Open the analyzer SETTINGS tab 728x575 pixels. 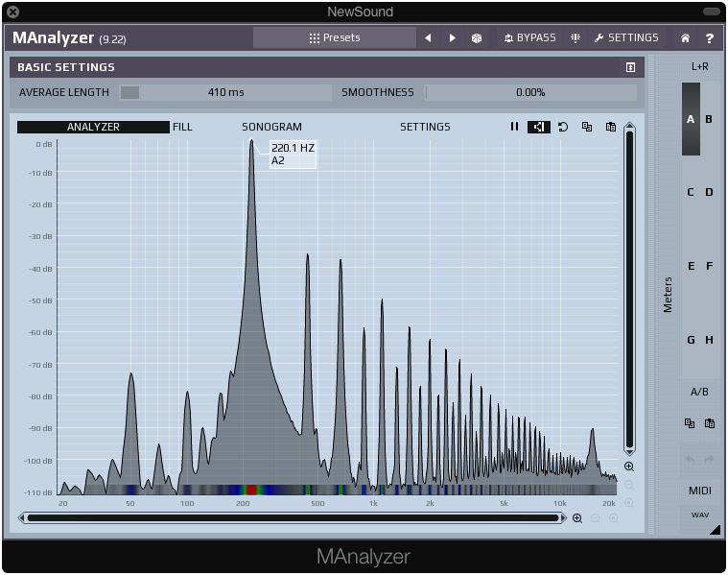(425, 127)
